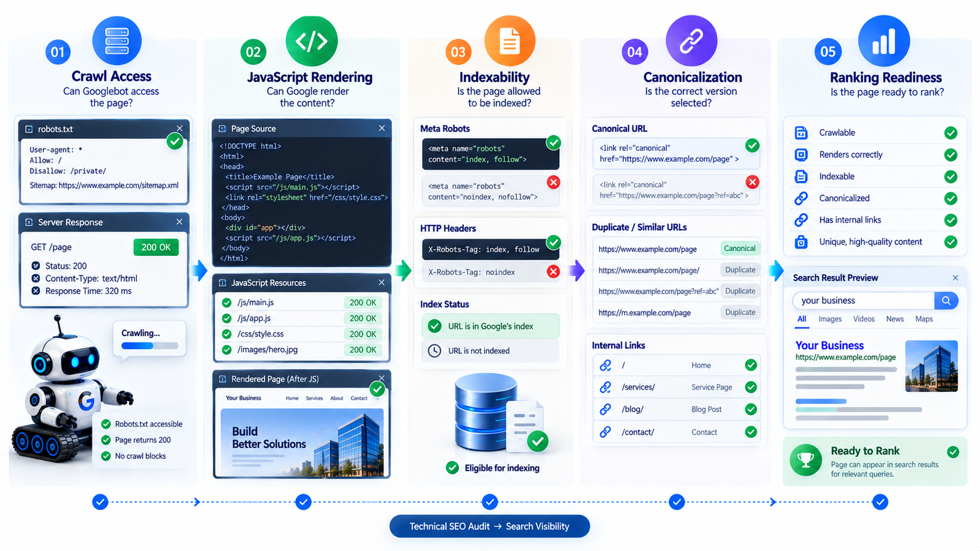Click the 'Technical SEO Audit → Search Visibility' button
980x551 pixels.
click(489, 527)
